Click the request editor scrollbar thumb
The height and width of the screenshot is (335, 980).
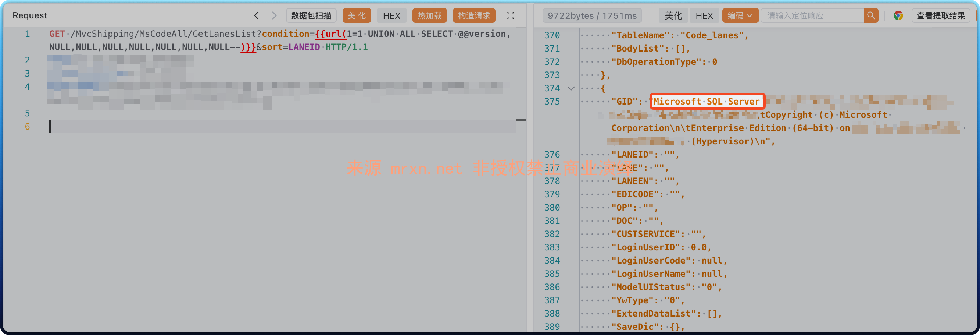point(521,120)
